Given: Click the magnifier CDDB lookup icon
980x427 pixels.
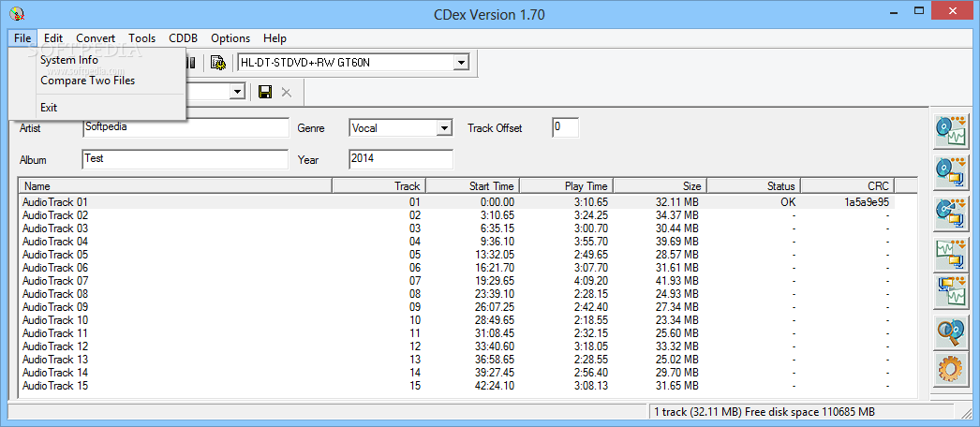Looking at the screenshot, I should pos(951,332).
